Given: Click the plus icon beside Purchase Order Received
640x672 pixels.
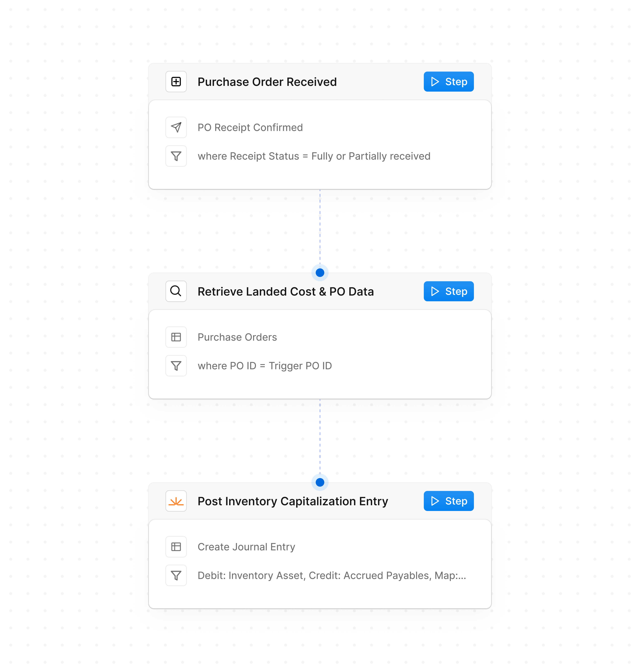Looking at the screenshot, I should (176, 82).
